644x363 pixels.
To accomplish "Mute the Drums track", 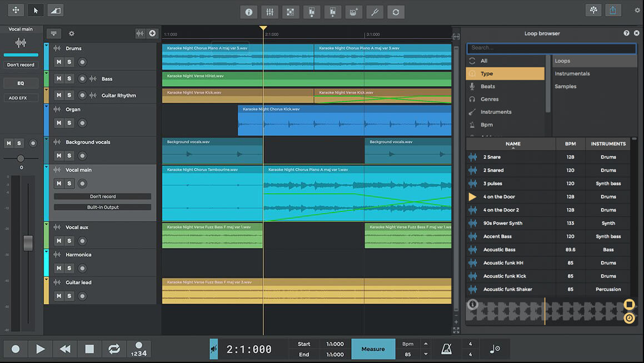I will (58, 62).
